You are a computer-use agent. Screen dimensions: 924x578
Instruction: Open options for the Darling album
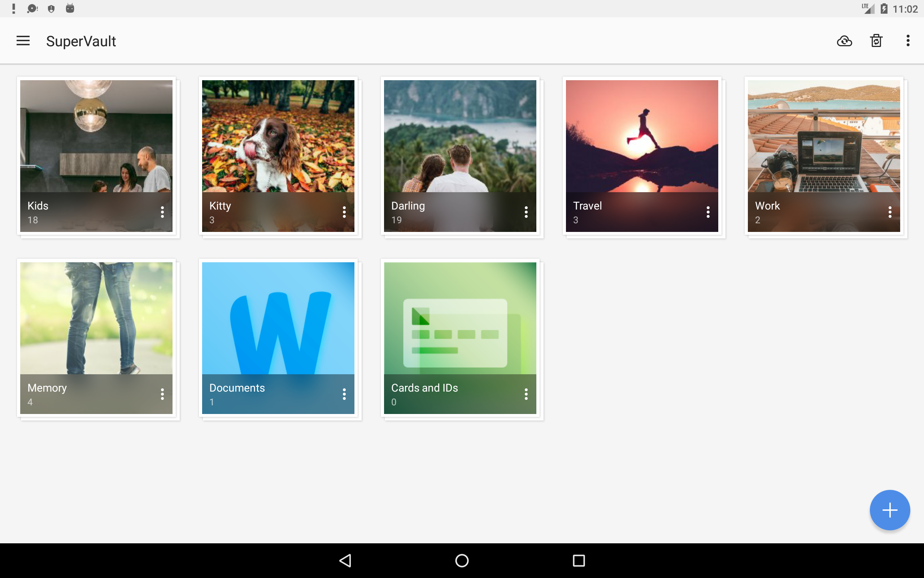tap(526, 212)
